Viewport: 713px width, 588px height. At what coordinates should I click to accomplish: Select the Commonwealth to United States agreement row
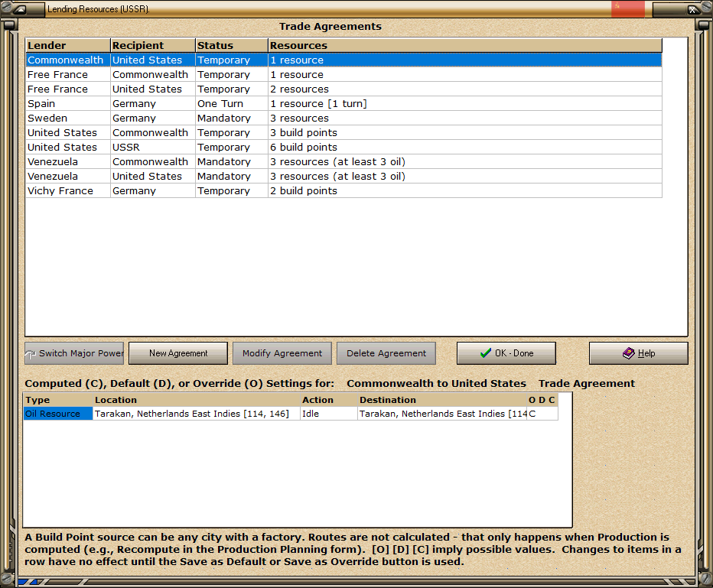click(343, 60)
